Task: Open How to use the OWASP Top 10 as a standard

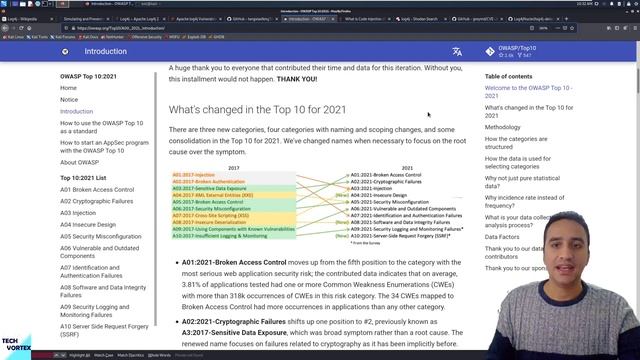Action: coord(102,127)
